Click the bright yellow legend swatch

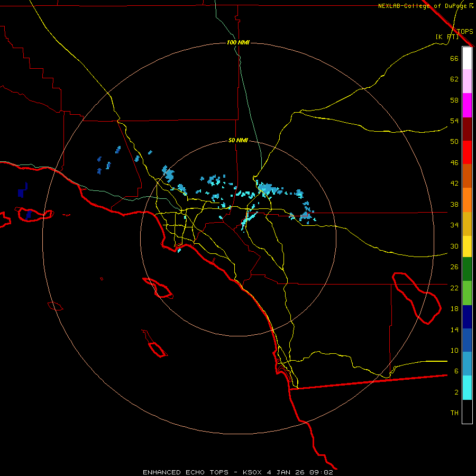[467, 246]
